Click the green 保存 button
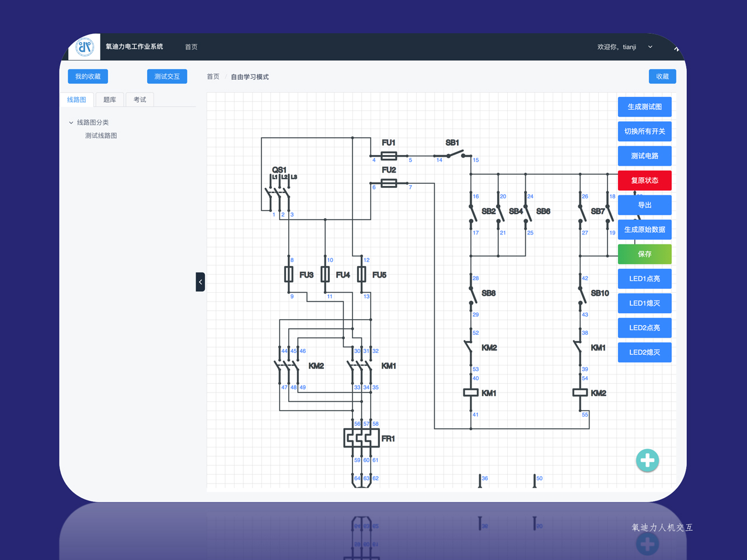 tap(644, 254)
